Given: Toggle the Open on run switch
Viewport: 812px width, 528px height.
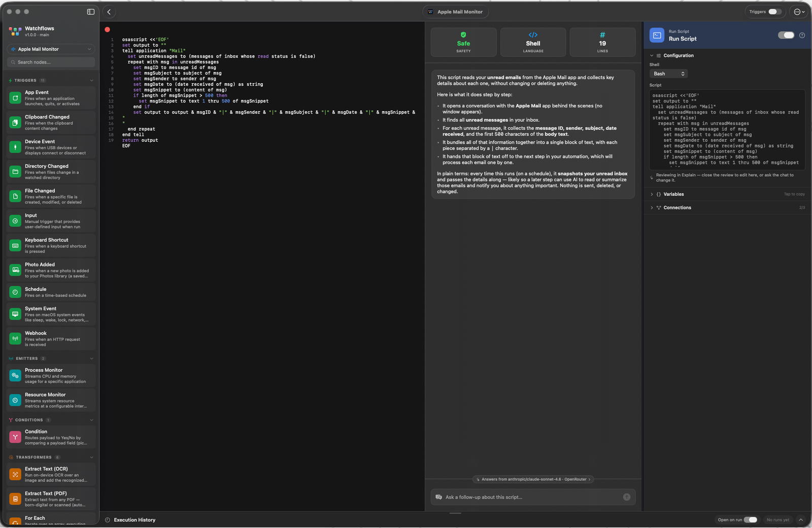Looking at the screenshot, I should 751,520.
